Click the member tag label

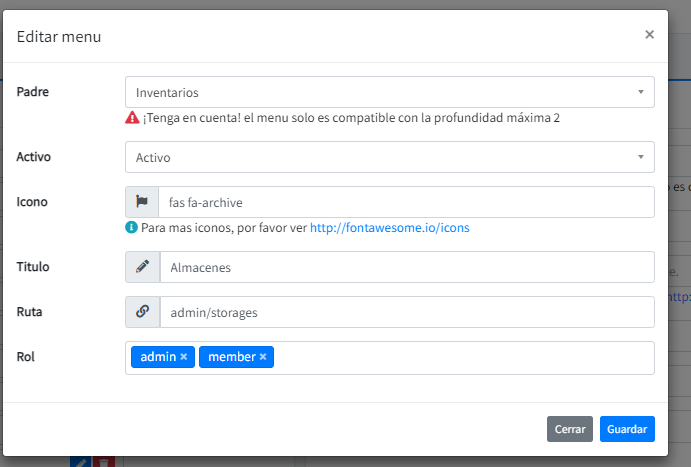[x=232, y=357]
